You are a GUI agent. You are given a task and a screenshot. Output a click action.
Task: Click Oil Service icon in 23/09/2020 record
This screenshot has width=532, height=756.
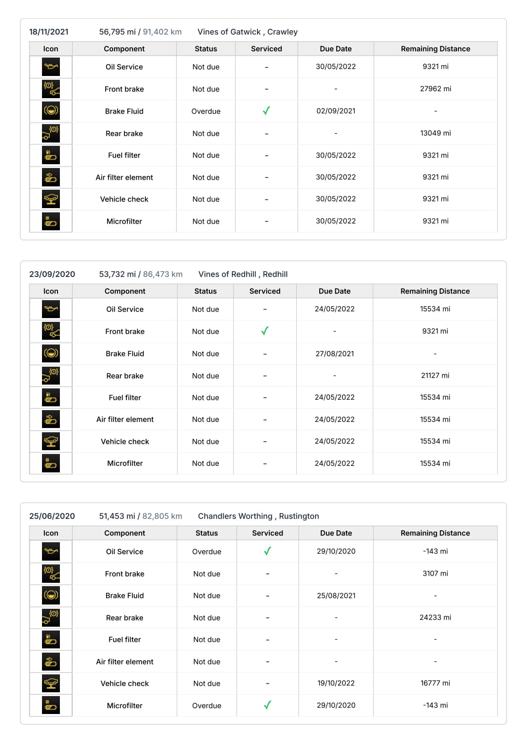click(x=51, y=310)
